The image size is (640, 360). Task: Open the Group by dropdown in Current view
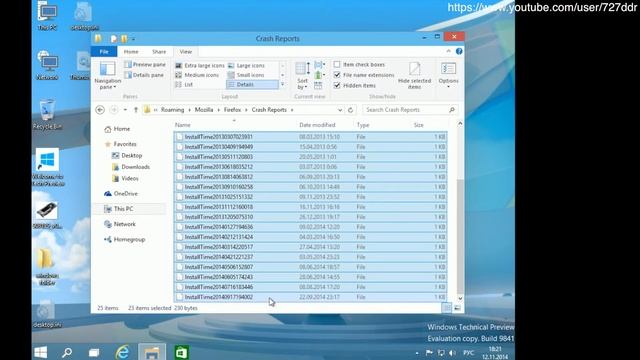[320, 65]
